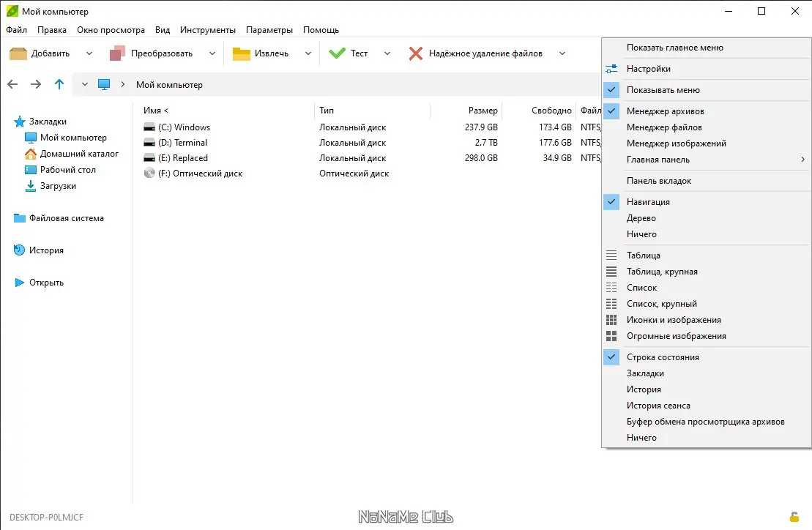
Task: Click the Таблица view icon
Action: point(611,255)
